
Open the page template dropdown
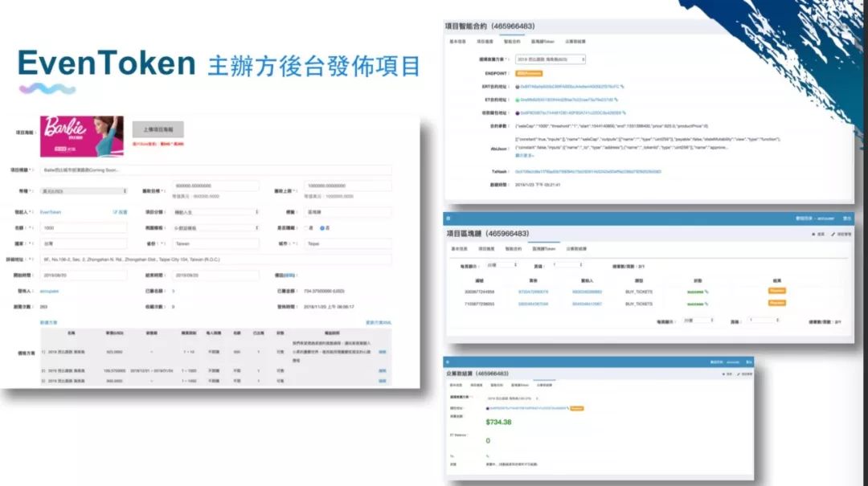click(x=215, y=227)
